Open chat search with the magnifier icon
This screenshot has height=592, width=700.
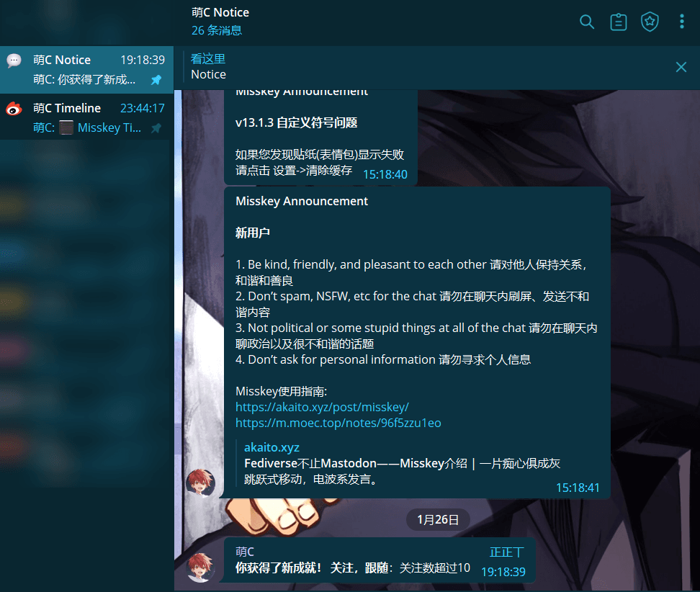pos(587,22)
